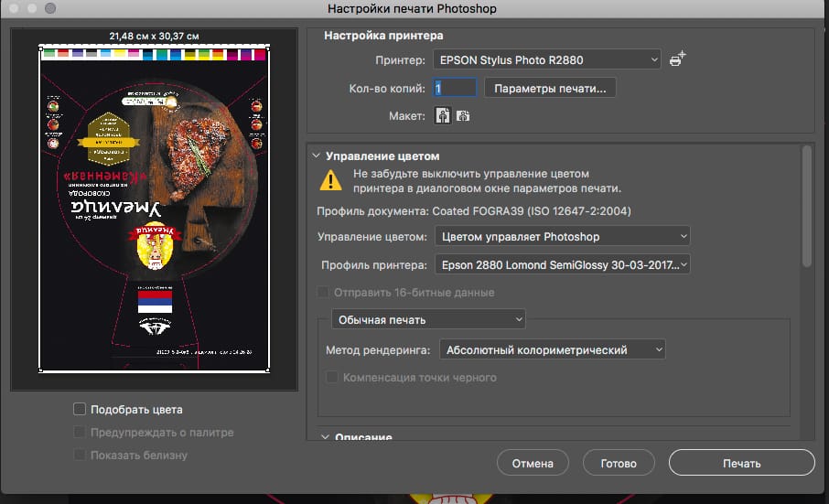The width and height of the screenshot is (829, 504).
Task: Toggle Компенсация точки черного checkbox
Action: point(333,377)
